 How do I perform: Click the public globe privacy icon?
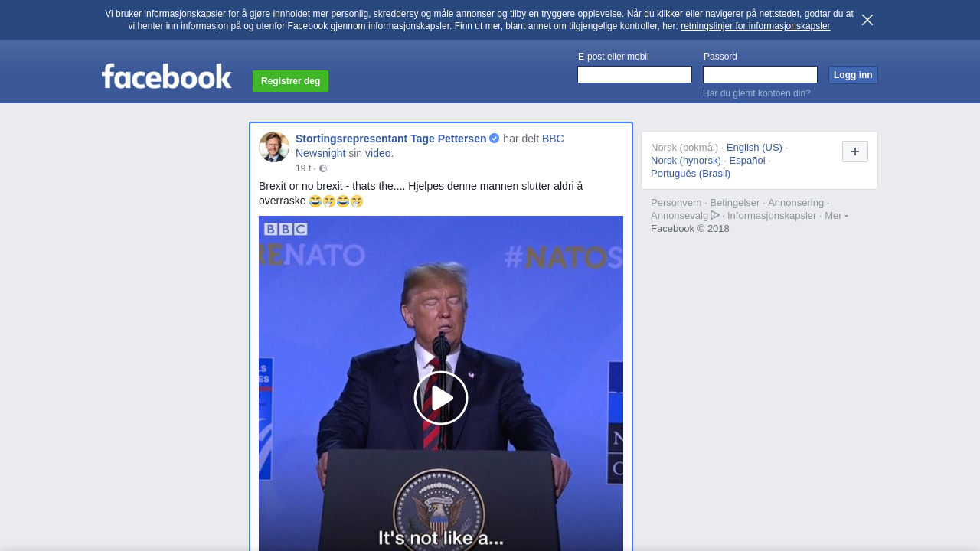tap(323, 168)
